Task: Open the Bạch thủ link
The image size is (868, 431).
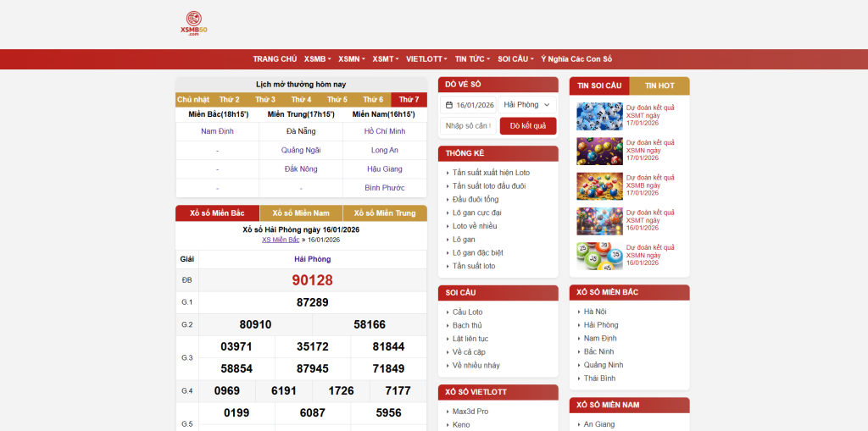Action: 467,325
